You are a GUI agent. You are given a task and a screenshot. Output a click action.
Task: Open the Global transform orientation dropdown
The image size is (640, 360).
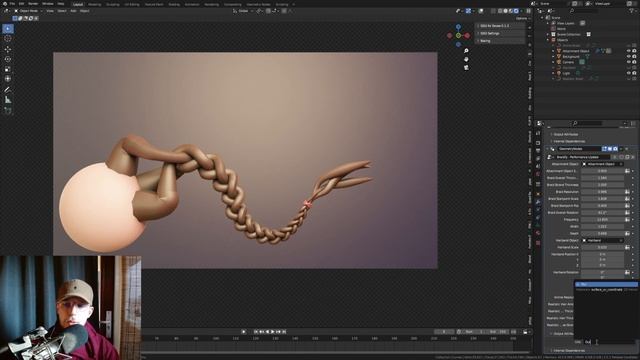click(x=242, y=11)
